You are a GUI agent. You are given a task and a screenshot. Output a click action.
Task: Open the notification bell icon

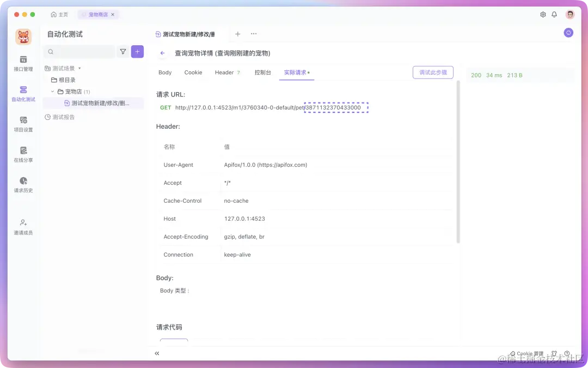tap(554, 14)
